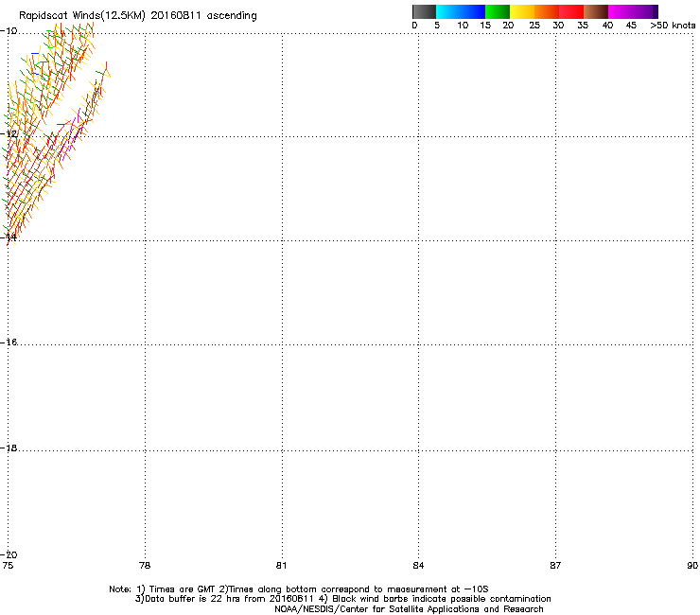Image resolution: width=700 pixels, height=615 pixels.
Task: Click the gray 0-5 knots legend swatch
Action: pyautogui.click(x=424, y=11)
